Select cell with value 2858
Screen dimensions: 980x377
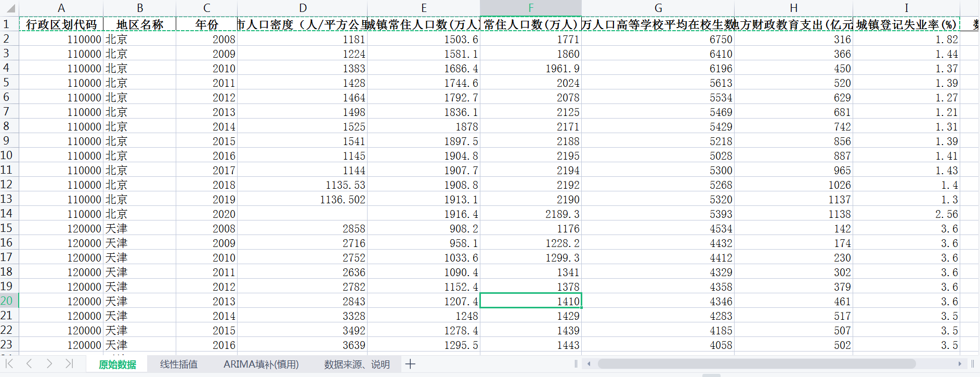click(303, 228)
